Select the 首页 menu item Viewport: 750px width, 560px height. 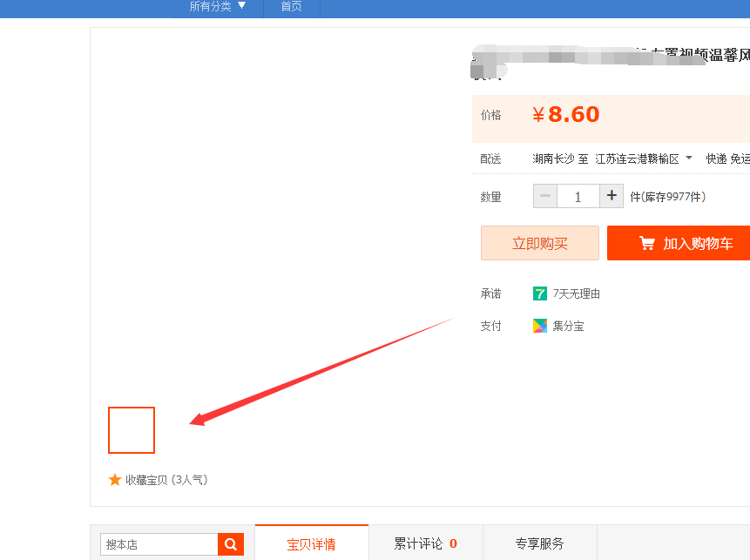(x=291, y=5)
